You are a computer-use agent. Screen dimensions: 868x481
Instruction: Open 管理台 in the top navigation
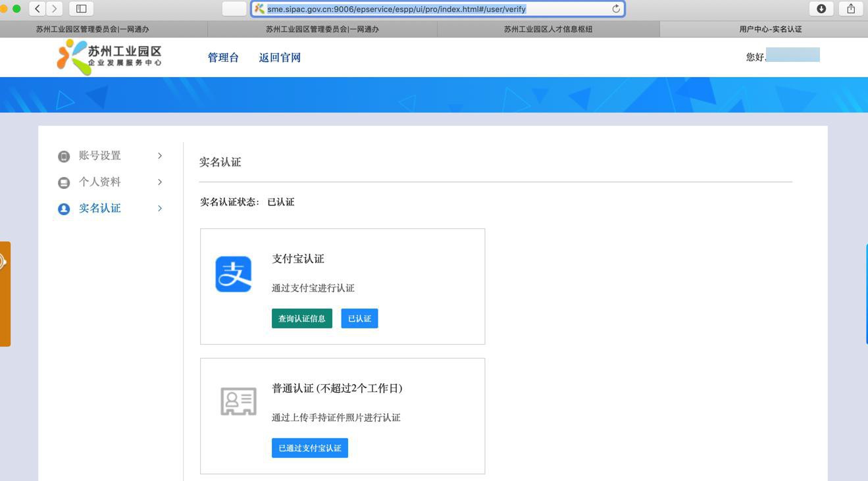[223, 57]
